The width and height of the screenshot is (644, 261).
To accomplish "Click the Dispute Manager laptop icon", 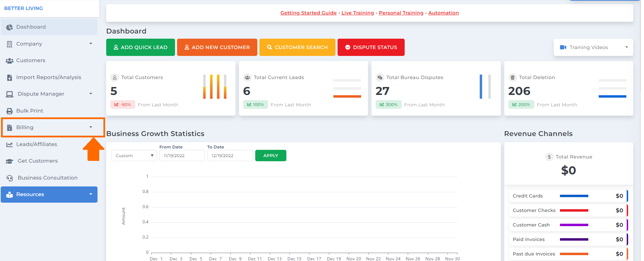I will [10, 94].
